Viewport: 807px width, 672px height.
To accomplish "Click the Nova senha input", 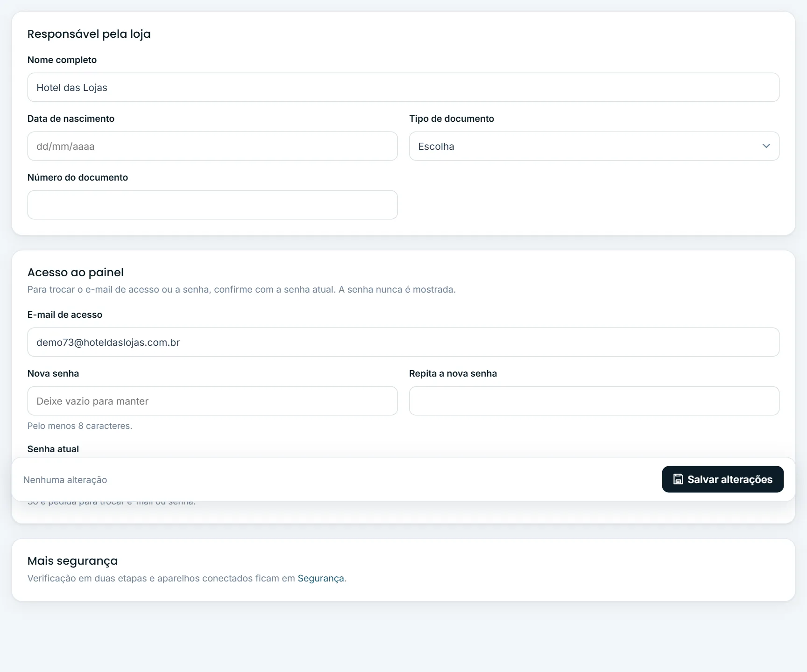I will tap(212, 401).
